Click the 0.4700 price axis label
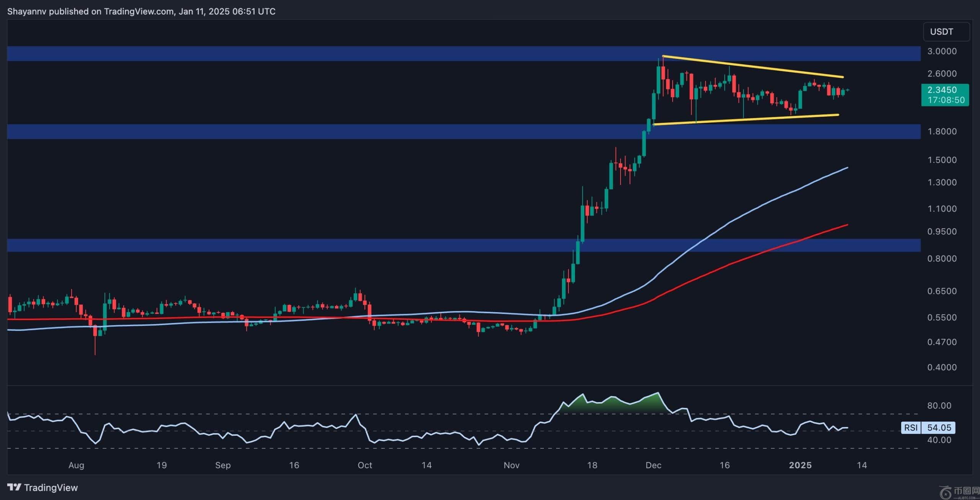Viewport: 980px width, 500px height. (942, 342)
